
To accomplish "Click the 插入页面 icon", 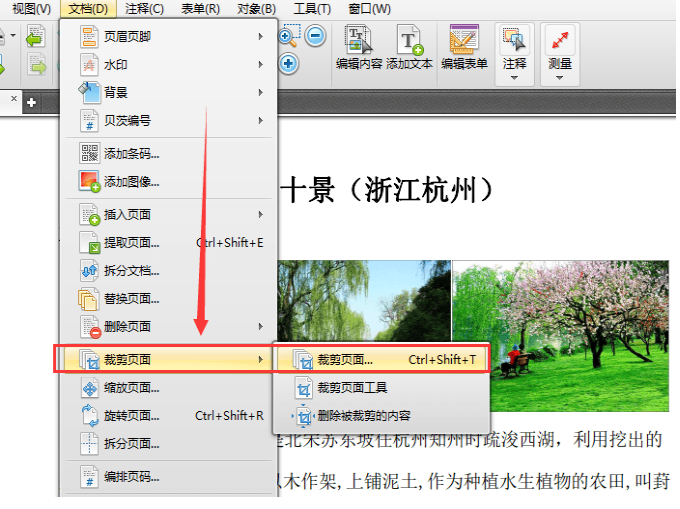I will (89, 215).
